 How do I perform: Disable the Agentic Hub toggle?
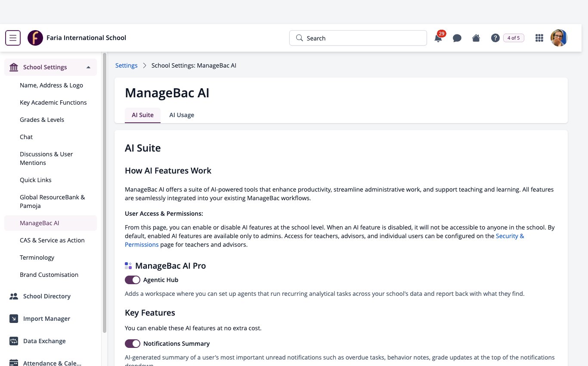click(x=133, y=280)
